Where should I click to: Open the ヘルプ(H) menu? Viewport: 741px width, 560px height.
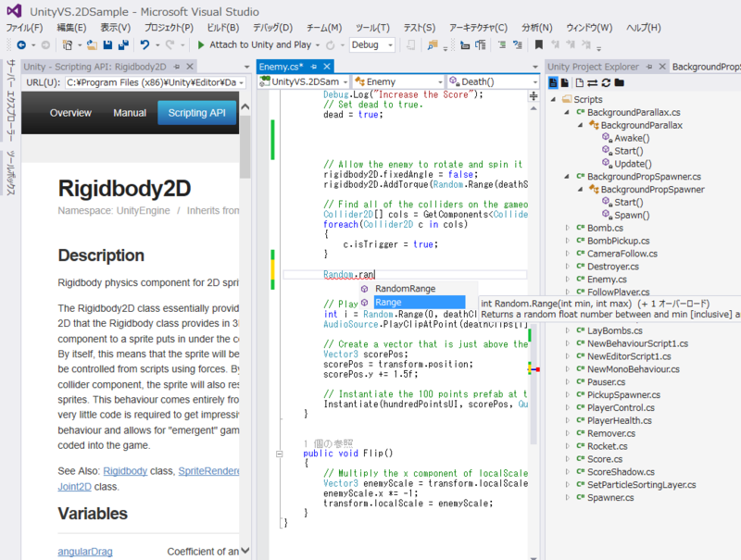643,28
